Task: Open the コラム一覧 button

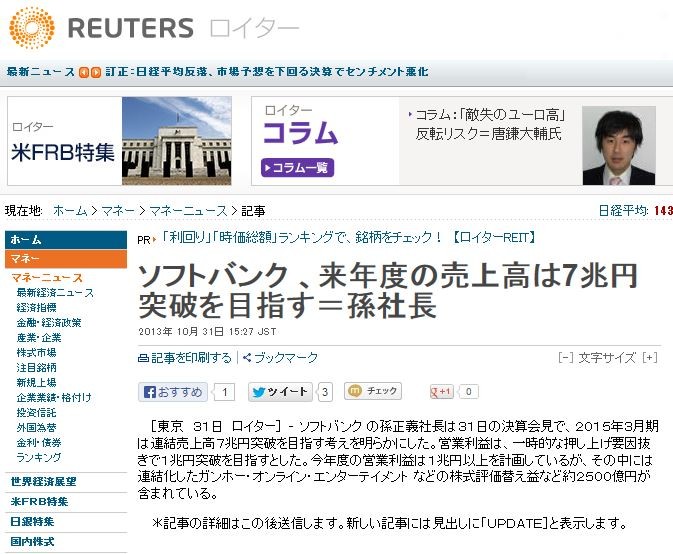Action: (x=297, y=167)
